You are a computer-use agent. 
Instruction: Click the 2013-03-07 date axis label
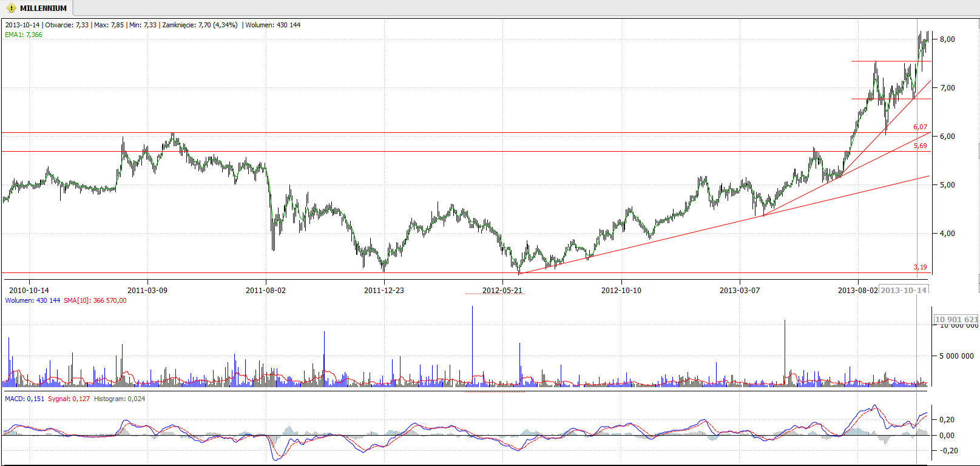click(740, 290)
